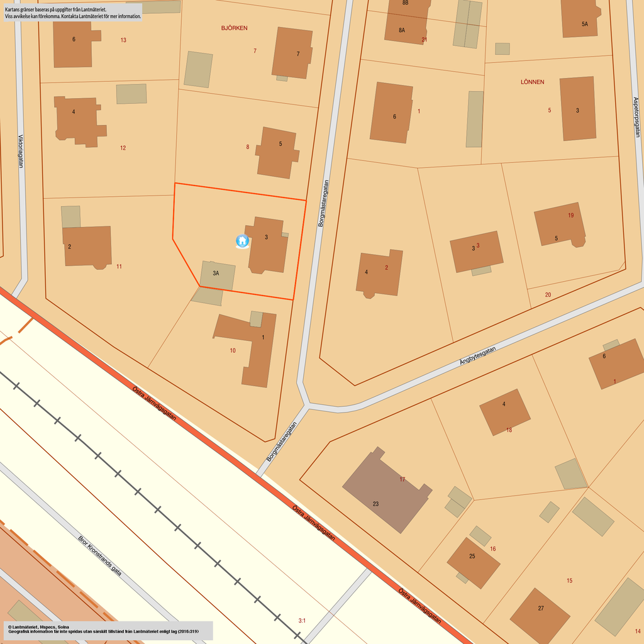Viewport: 644px width, 644px height.
Task: Click the Aspetorpsgatan street label
Action: pyautogui.click(x=636, y=117)
